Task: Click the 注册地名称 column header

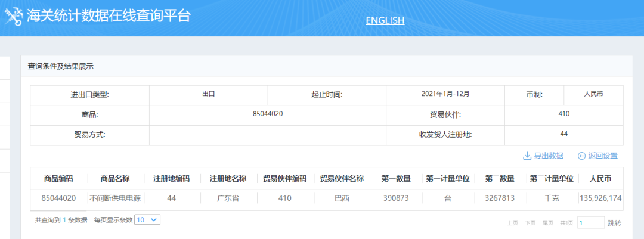Action: click(x=228, y=179)
